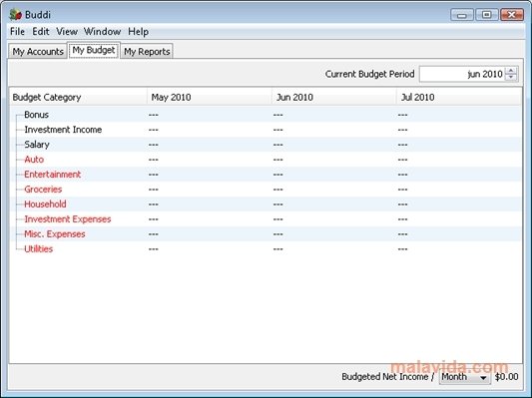Minimize the Buddi window
The width and height of the screenshot is (532, 398).
pos(462,15)
